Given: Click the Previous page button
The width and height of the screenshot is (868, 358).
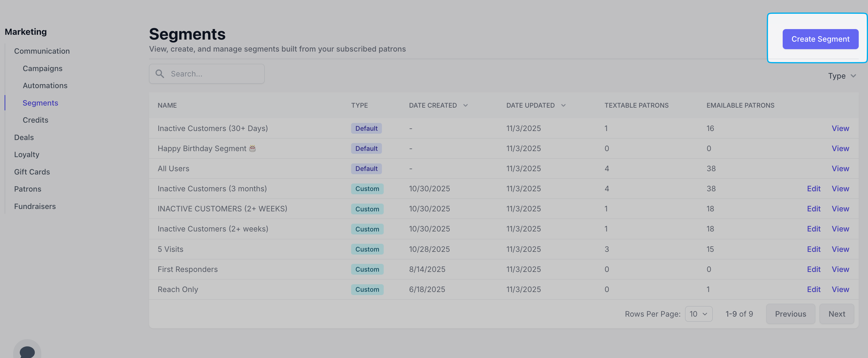Looking at the screenshot, I should click(x=790, y=314).
